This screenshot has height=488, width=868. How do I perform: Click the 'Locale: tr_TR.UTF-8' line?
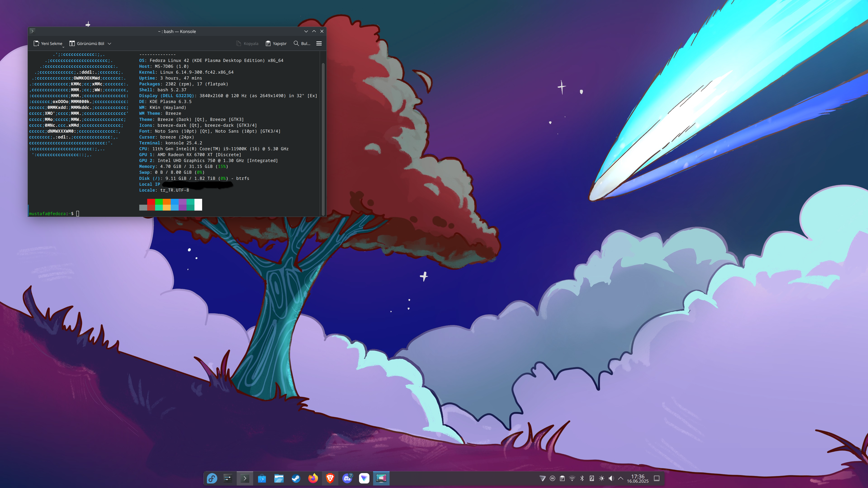(x=164, y=190)
